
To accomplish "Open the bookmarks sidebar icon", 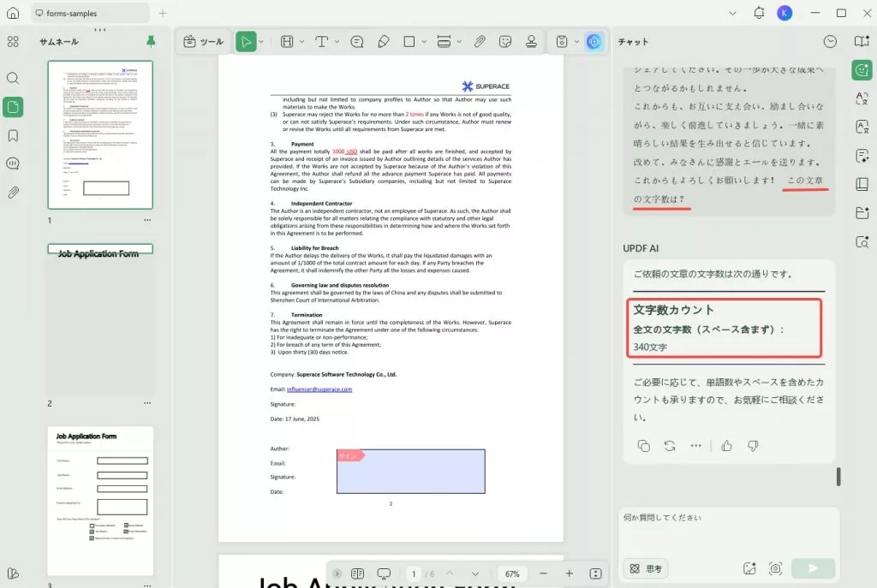I will tap(13, 135).
